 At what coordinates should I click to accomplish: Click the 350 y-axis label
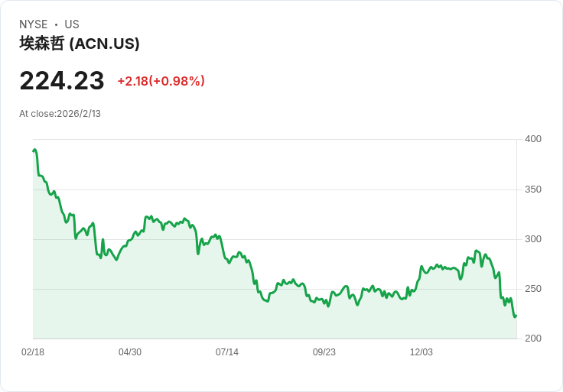(532, 190)
